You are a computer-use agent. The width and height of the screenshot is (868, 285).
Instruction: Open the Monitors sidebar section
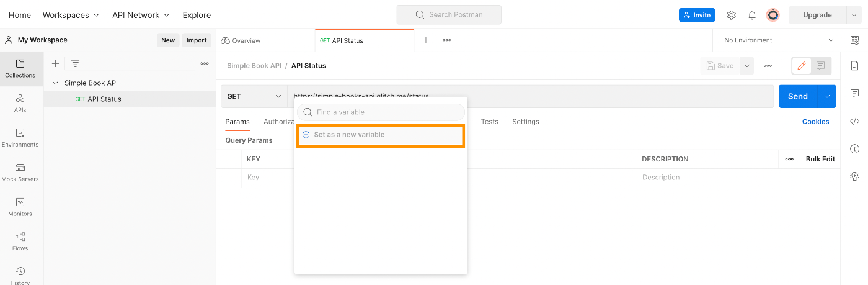[20, 207]
